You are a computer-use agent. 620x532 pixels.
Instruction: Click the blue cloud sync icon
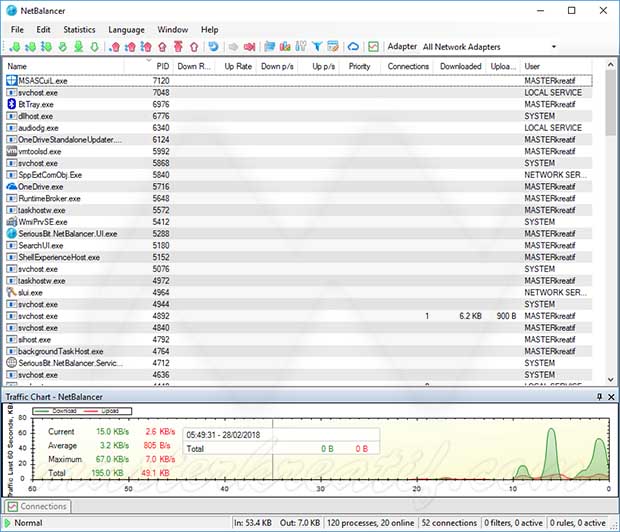coord(353,46)
